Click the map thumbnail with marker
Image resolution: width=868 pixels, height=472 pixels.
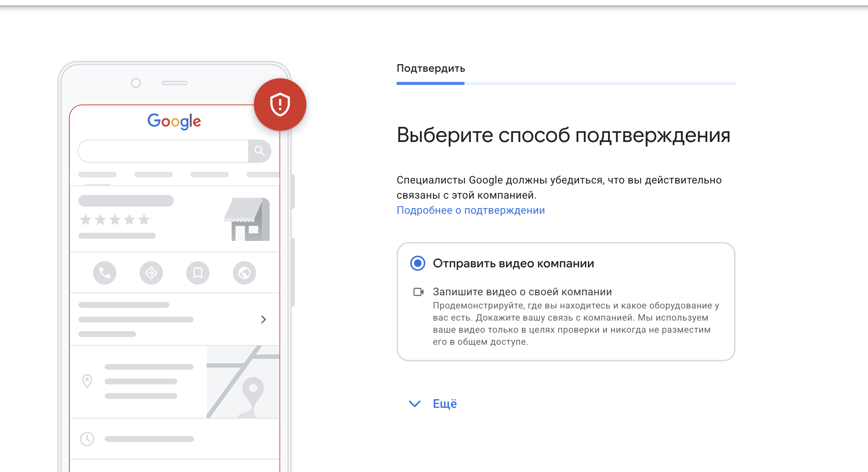click(243, 382)
